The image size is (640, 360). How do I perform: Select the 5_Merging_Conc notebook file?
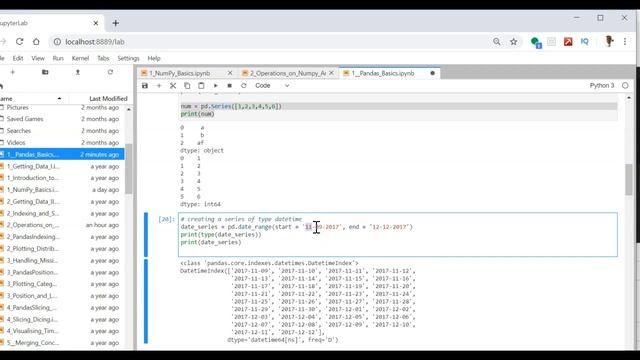click(x=62, y=343)
